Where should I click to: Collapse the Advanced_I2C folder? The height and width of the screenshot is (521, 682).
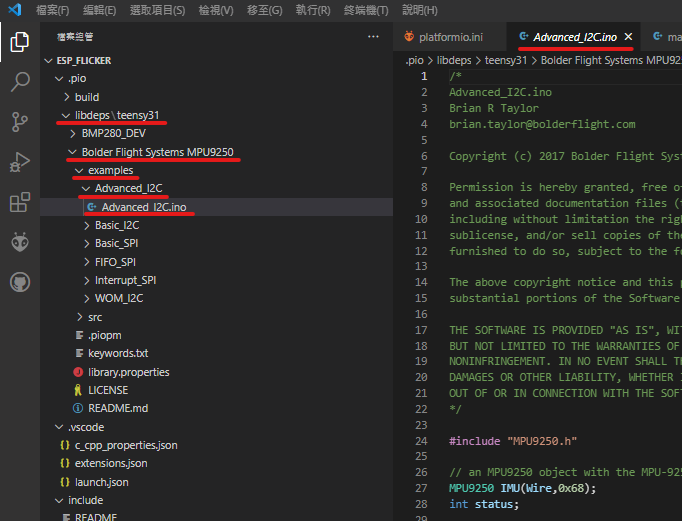[x=86, y=189]
